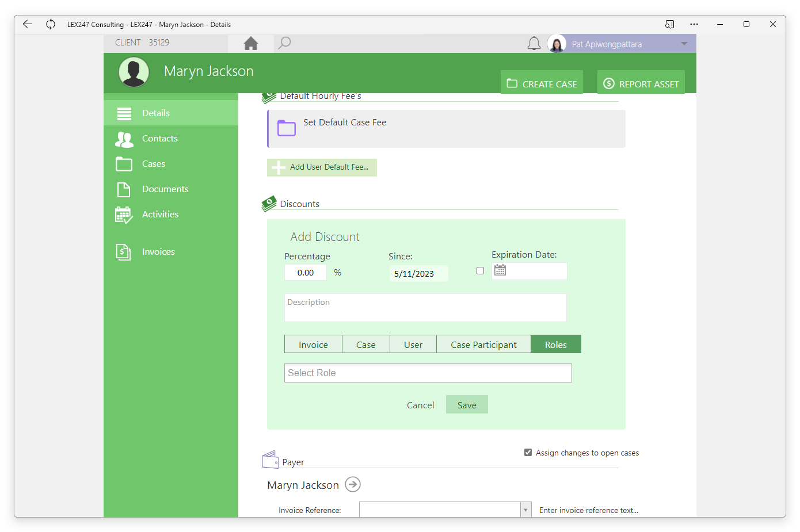Uncheck Assign changes to open cases
Image resolution: width=800 pixels, height=532 pixels.
(x=528, y=453)
